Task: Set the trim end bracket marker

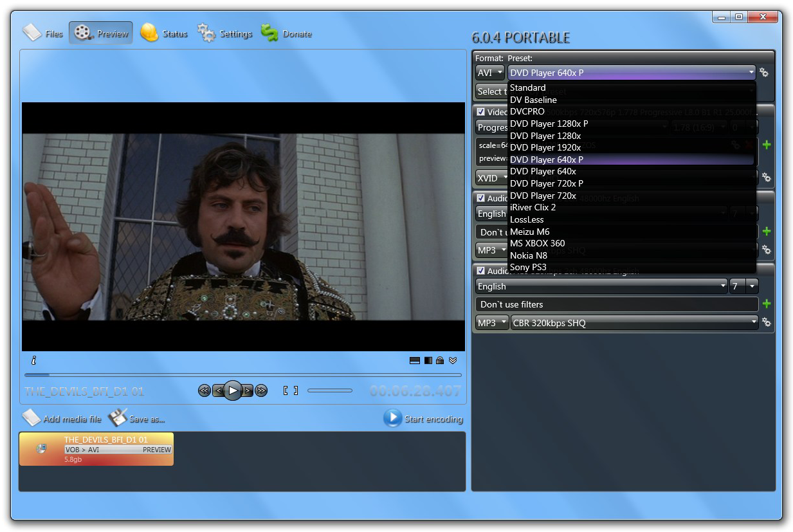Action: click(296, 390)
